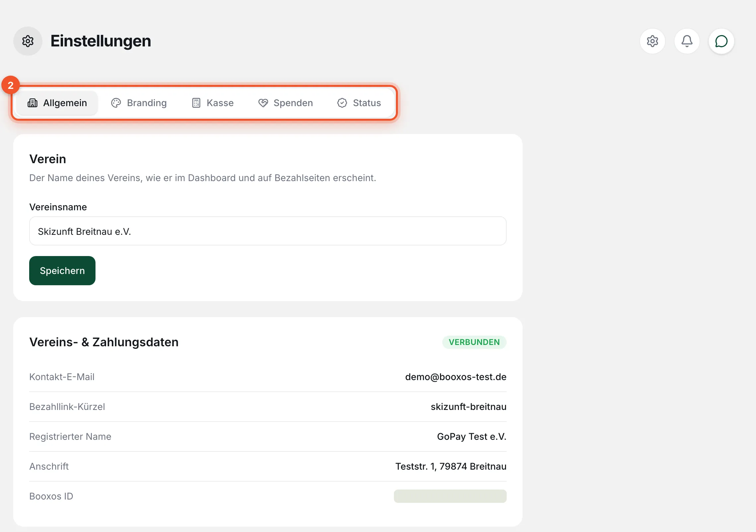Click the check badge icon on Status tab
This screenshot has width=756, height=532.
(342, 103)
